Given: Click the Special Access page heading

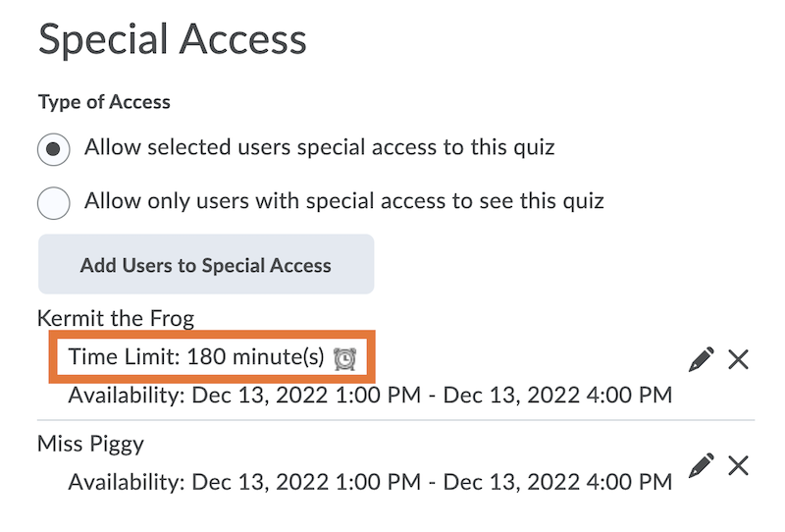Looking at the screenshot, I should point(172,40).
